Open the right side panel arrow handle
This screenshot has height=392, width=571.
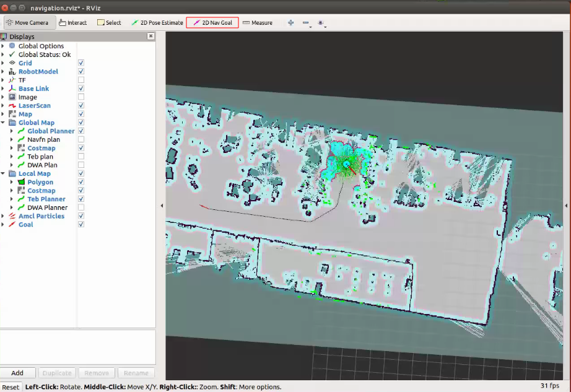[566, 206]
